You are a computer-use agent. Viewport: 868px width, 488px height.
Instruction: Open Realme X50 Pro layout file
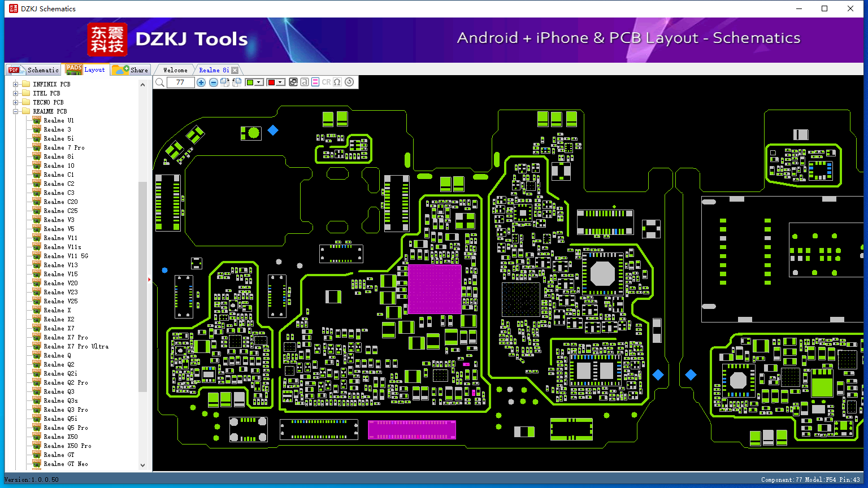coord(67,446)
